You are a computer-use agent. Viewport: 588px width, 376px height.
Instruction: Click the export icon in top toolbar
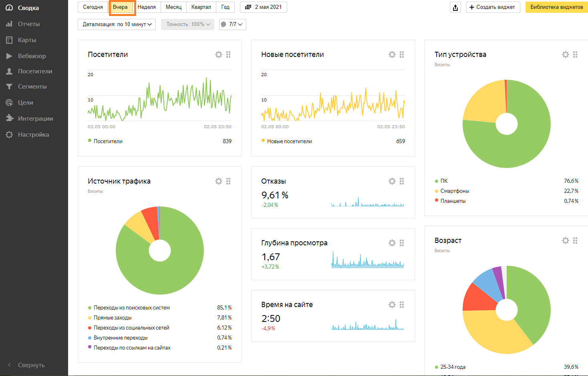[x=455, y=7]
